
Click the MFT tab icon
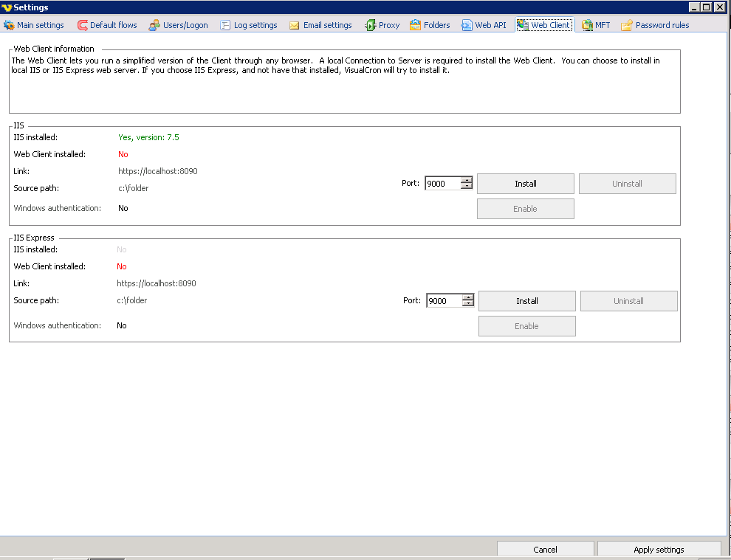click(x=587, y=25)
